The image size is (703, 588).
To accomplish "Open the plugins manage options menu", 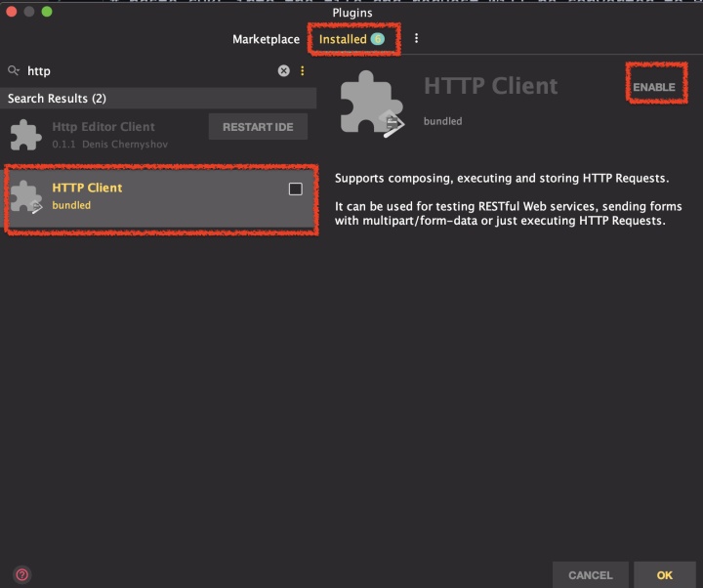I will pos(417,38).
